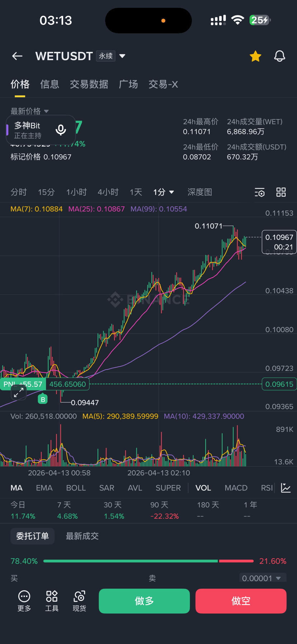Viewport: 297px width, 644px height.
Task: Open the four-square grid layout icon
Action: pyautogui.click(x=281, y=192)
